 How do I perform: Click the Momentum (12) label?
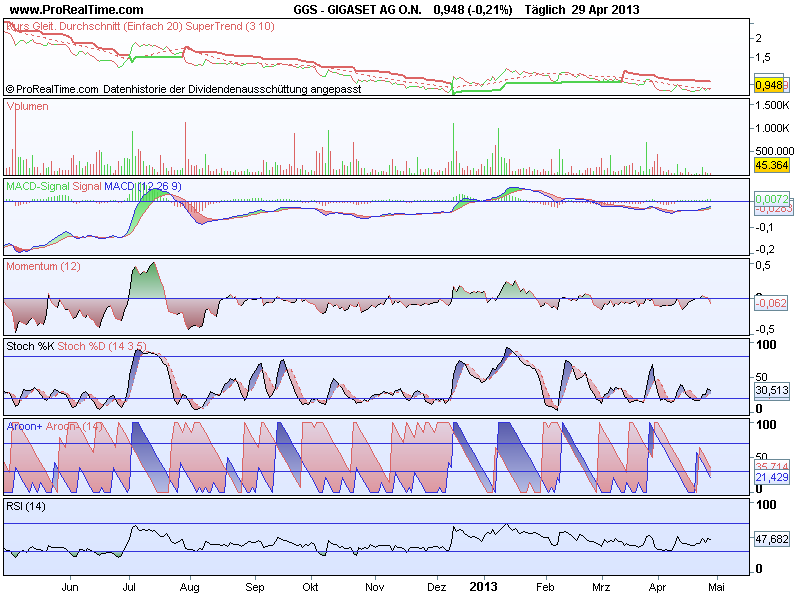[x=43, y=266]
